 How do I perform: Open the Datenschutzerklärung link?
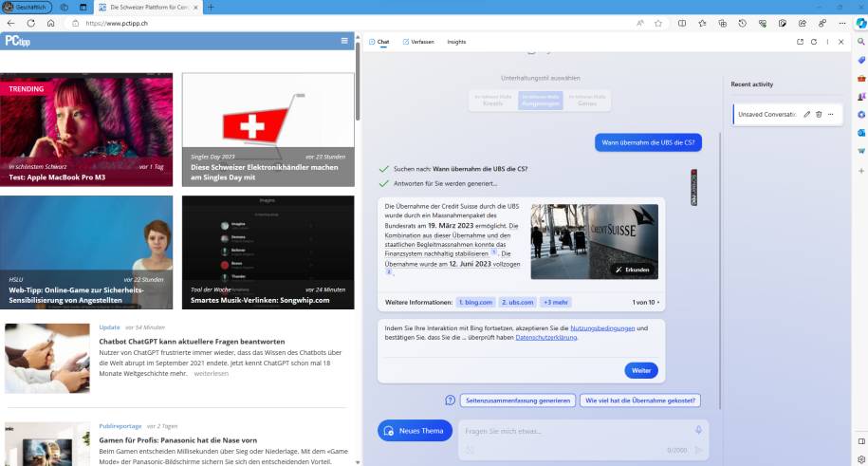[545, 337]
